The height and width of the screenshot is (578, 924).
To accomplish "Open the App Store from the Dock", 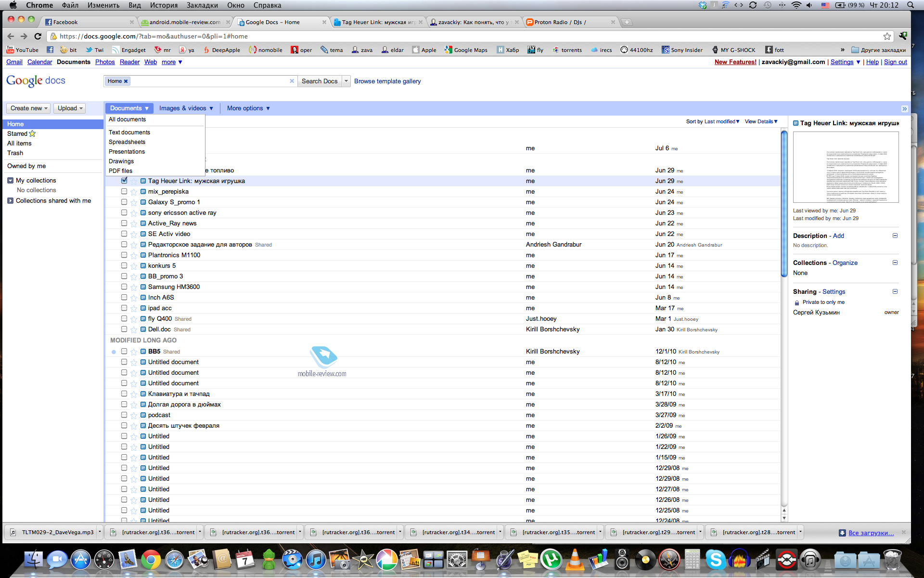I will click(x=80, y=560).
